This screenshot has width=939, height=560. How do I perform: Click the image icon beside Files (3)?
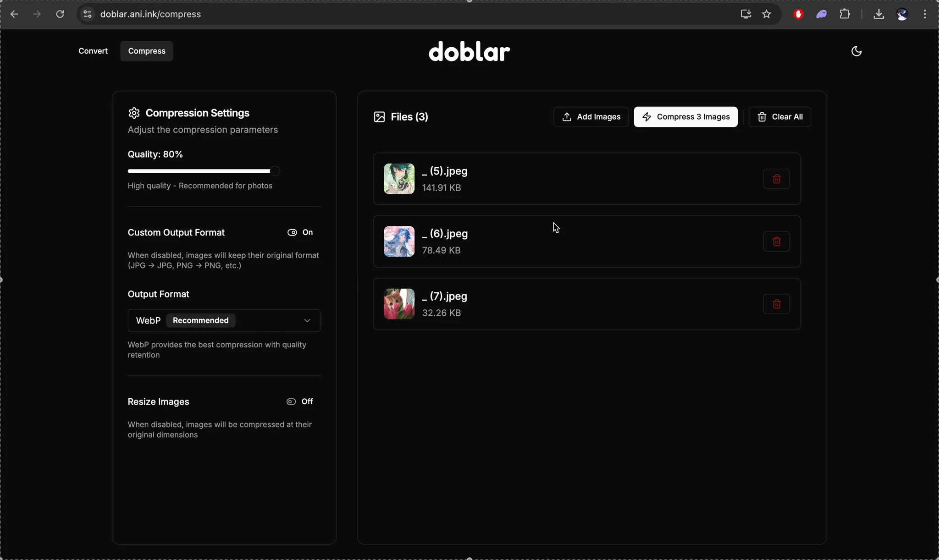point(379,117)
